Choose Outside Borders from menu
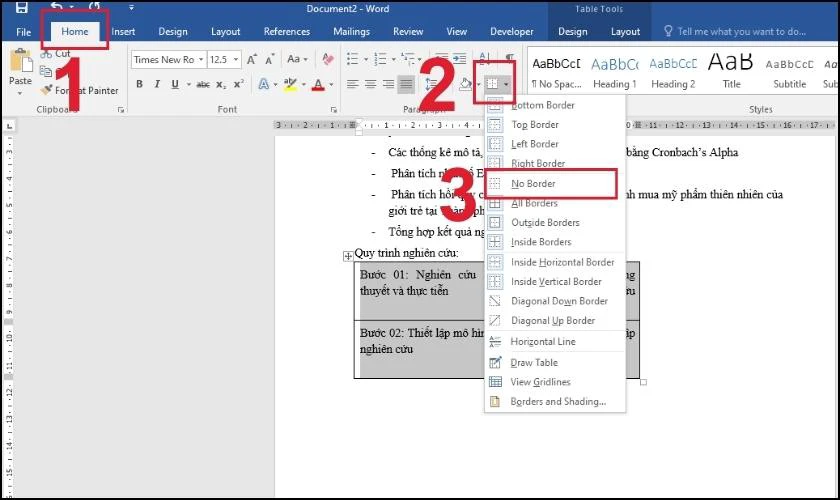 click(x=554, y=222)
